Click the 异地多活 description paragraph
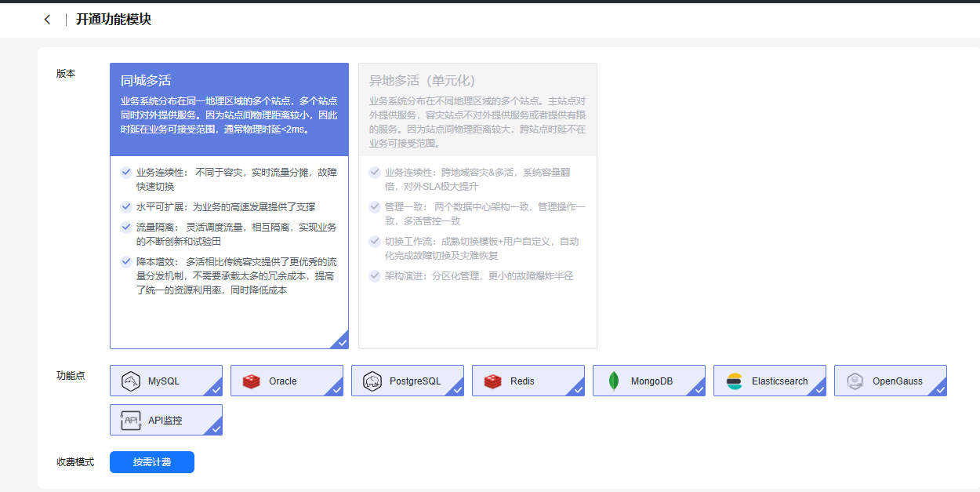Image resolution: width=980 pixels, height=492 pixels. tap(477, 122)
